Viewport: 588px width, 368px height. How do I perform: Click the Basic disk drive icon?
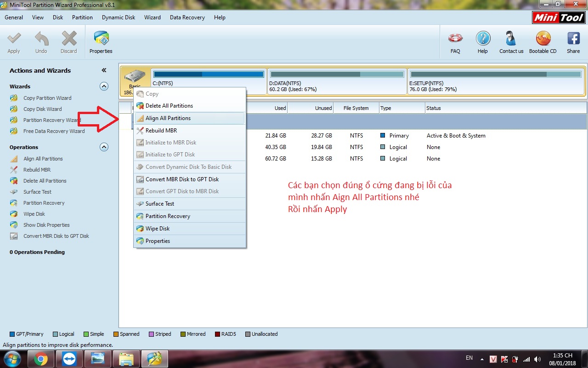(x=135, y=76)
